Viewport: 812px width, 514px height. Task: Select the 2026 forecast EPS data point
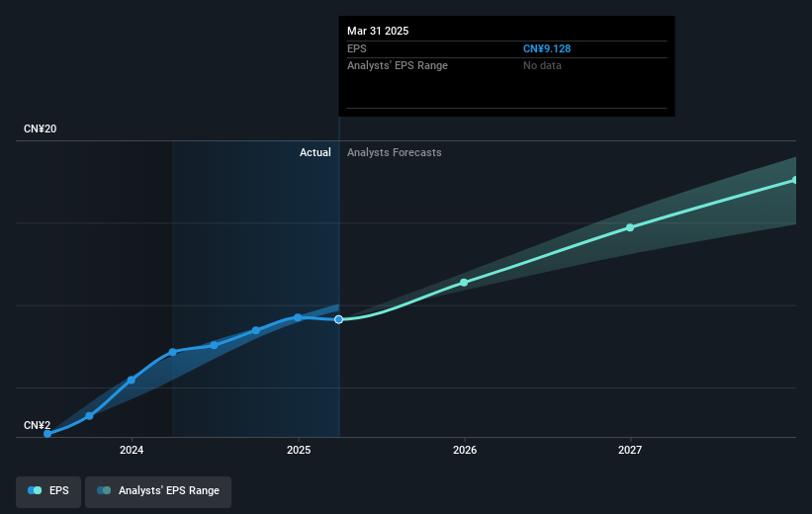pyautogui.click(x=464, y=283)
